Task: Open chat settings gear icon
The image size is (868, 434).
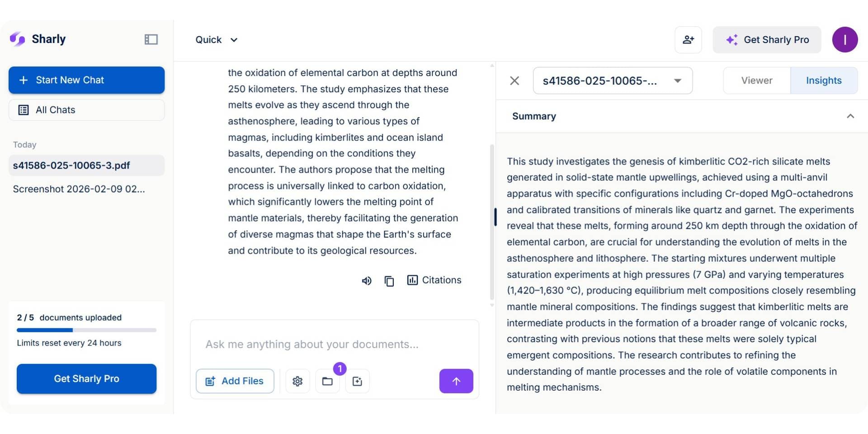Action: pyautogui.click(x=297, y=381)
